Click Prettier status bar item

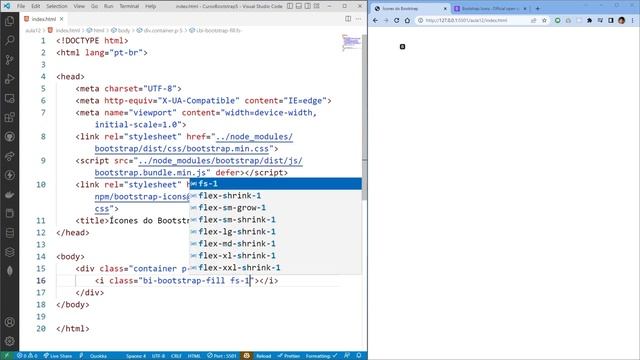click(x=289, y=356)
